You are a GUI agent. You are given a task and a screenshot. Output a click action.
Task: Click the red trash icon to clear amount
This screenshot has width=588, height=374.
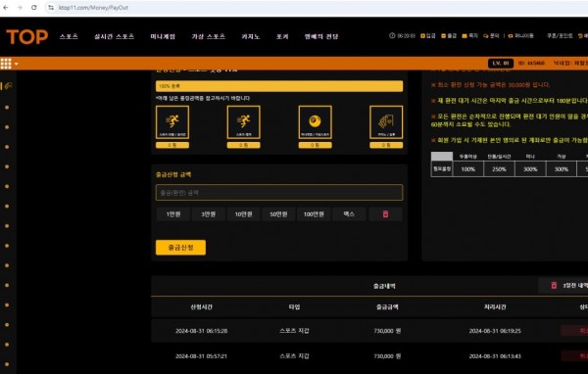(385, 214)
